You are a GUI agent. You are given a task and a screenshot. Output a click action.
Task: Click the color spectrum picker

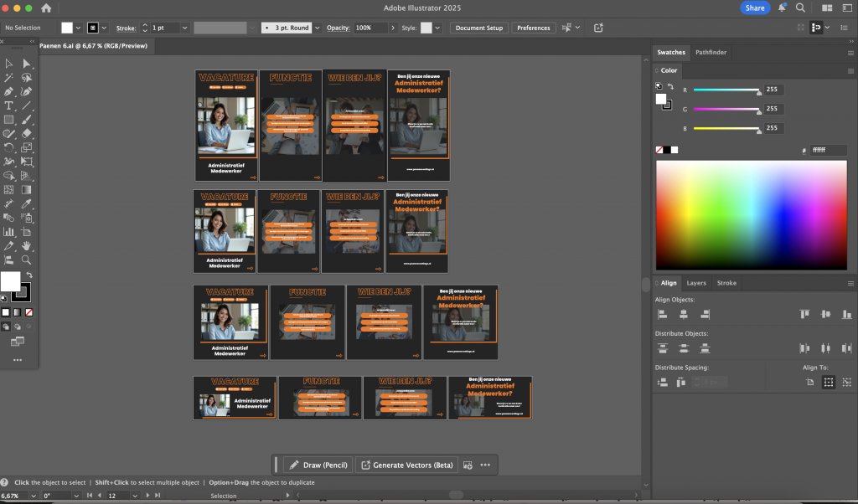coord(751,213)
